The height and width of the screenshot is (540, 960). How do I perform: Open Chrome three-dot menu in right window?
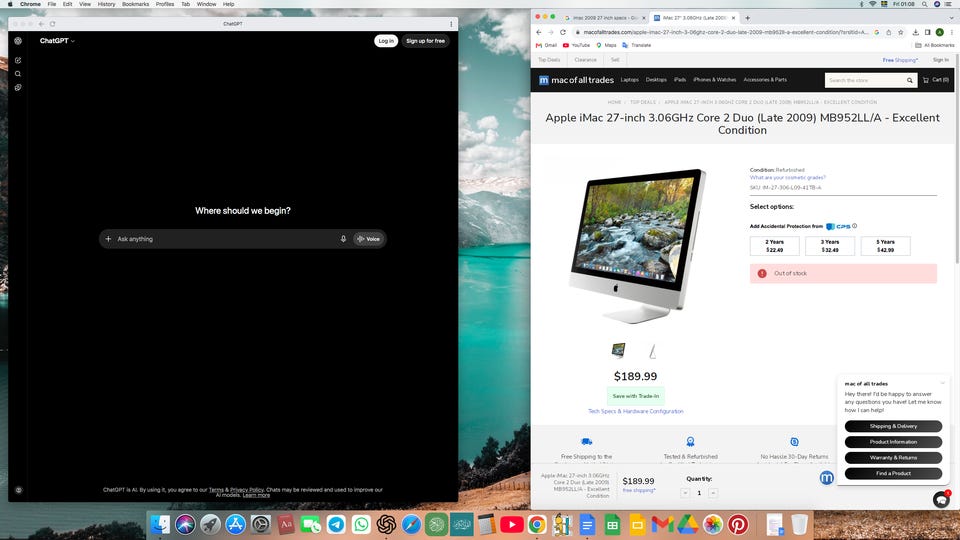pos(951,32)
